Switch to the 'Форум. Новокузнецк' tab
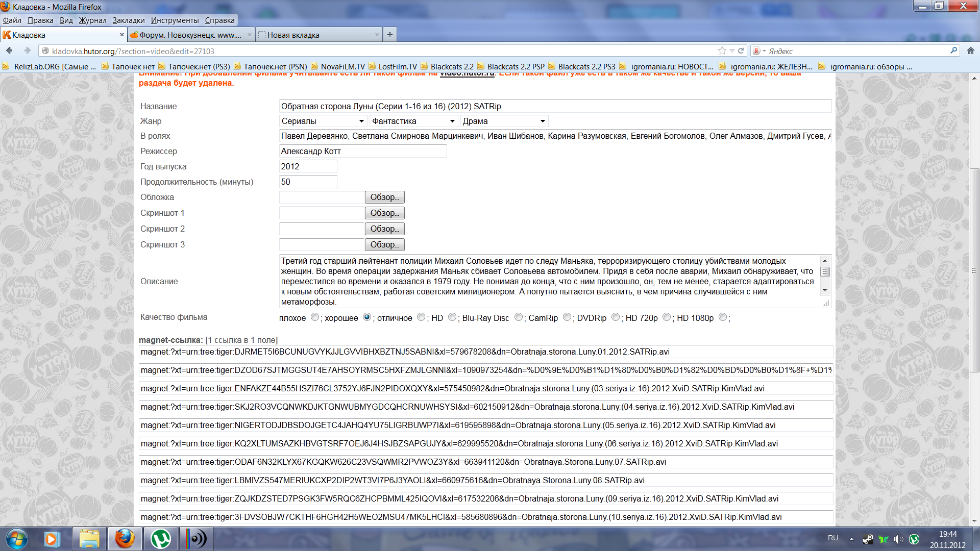 pos(190,35)
